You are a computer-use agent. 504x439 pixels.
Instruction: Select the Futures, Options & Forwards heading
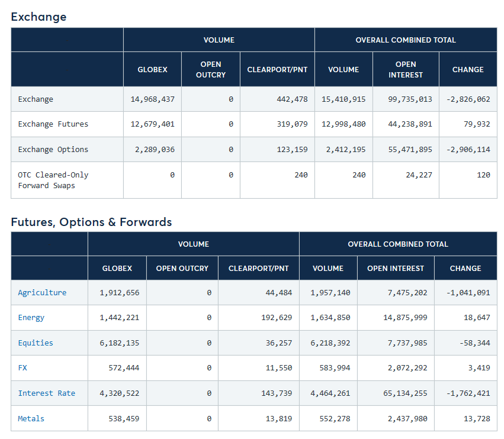[91, 222]
